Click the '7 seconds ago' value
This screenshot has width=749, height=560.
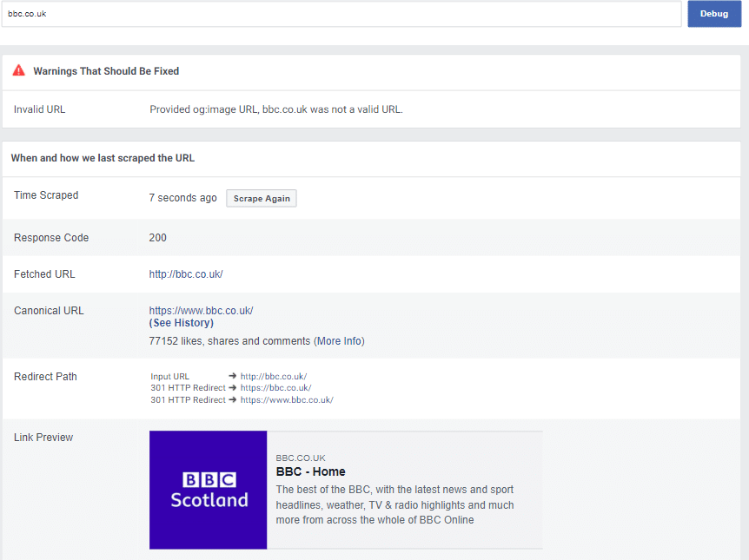(x=183, y=198)
